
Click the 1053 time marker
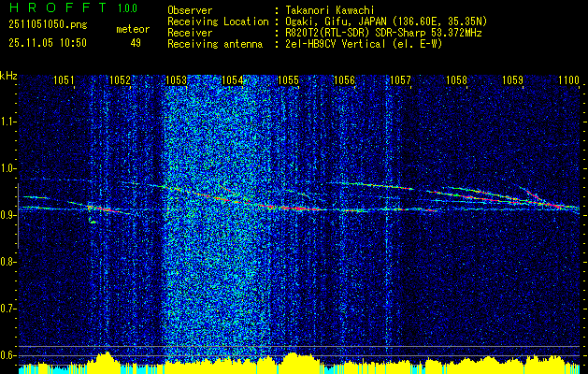click(x=176, y=79)
